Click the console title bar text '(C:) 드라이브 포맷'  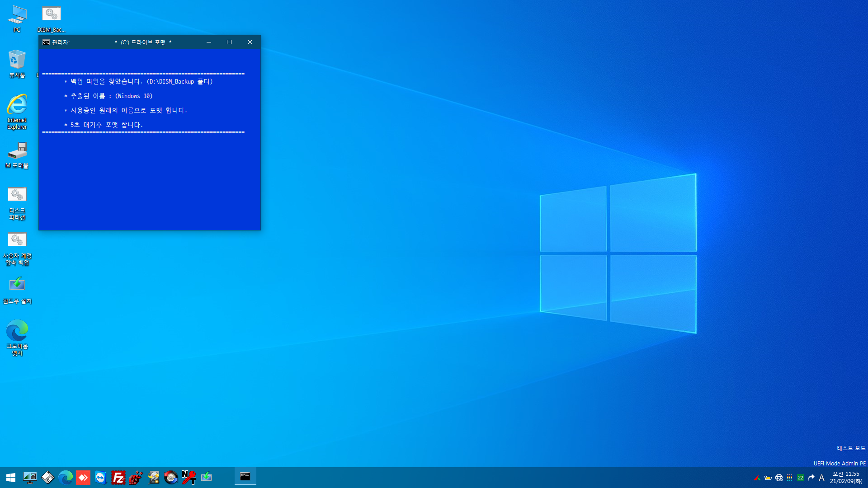pyautogui.click(x=143, y=42)
